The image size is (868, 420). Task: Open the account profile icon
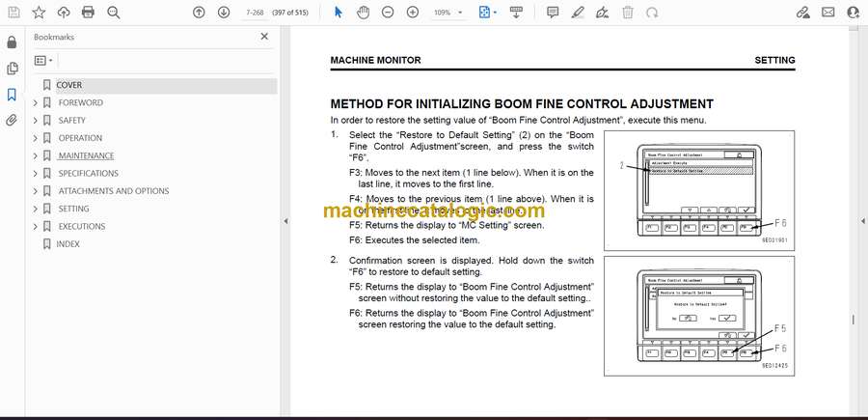[x=854, y=13]
